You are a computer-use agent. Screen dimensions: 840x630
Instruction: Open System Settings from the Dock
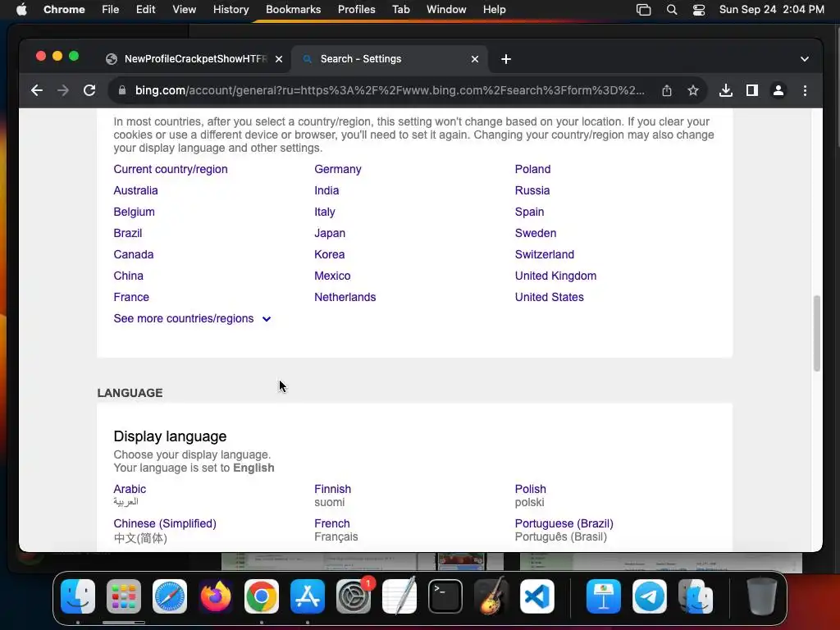tap(354, 596)
